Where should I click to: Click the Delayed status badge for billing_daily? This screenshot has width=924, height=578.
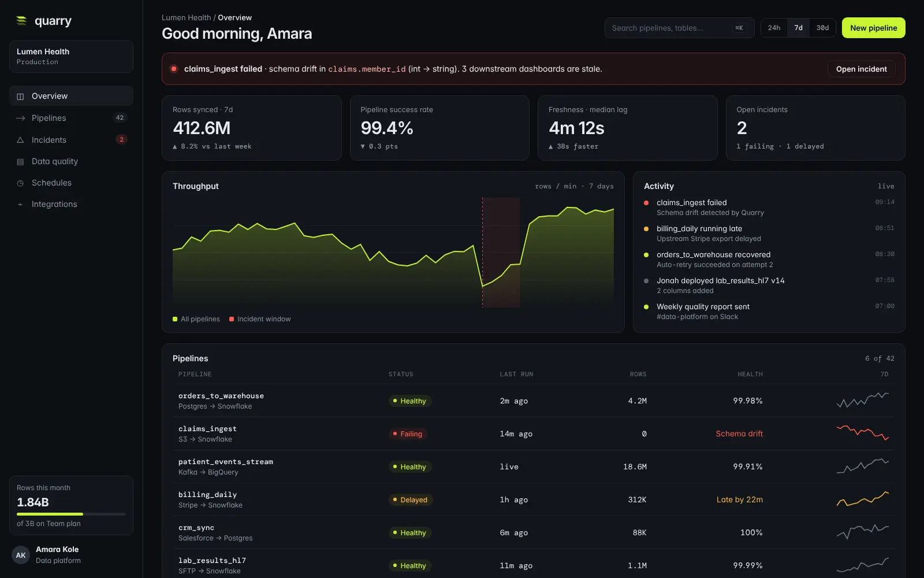point(411,500)
